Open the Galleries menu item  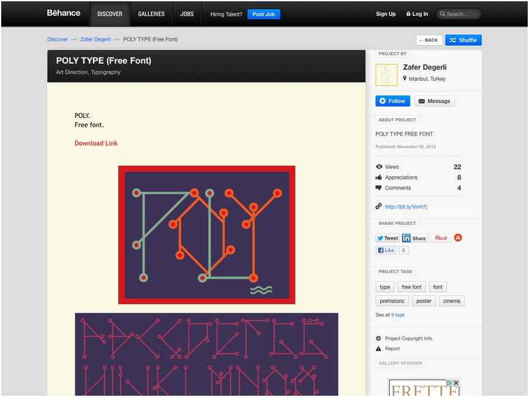coord(151,14)
